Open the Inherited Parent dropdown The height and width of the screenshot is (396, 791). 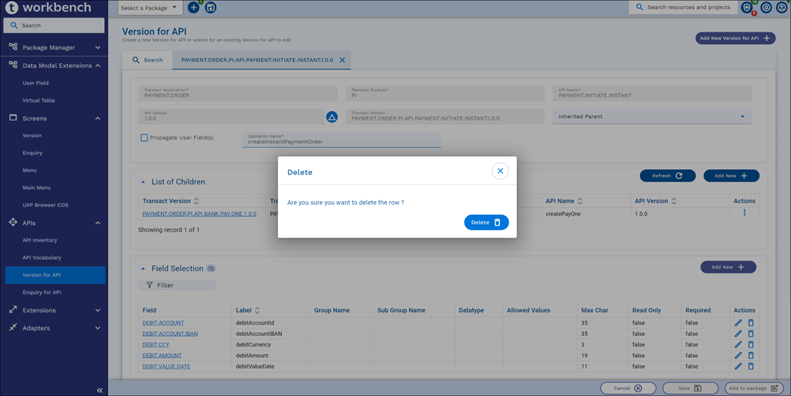click(x=651, y=117)
